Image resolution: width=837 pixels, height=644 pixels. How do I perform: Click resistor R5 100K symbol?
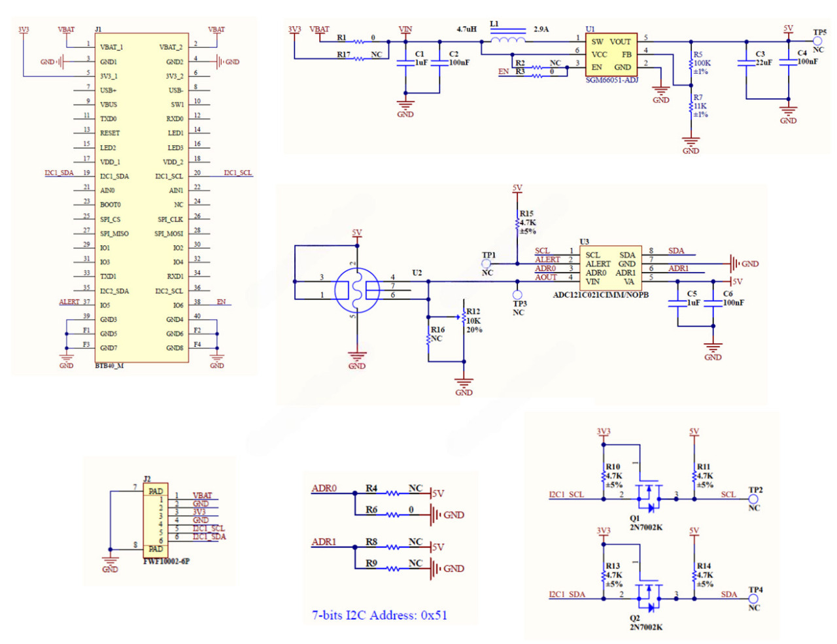click(x=691, y=63)
